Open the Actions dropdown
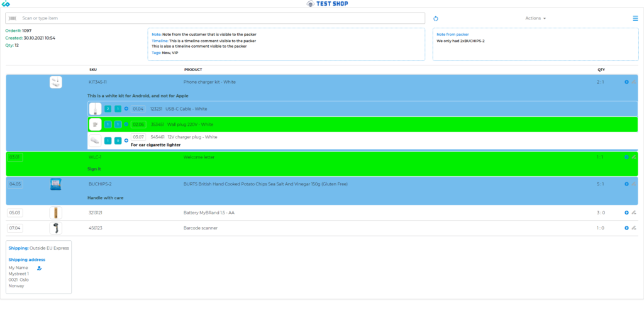Viewport: 644px width, 332px height. point(535,18)
